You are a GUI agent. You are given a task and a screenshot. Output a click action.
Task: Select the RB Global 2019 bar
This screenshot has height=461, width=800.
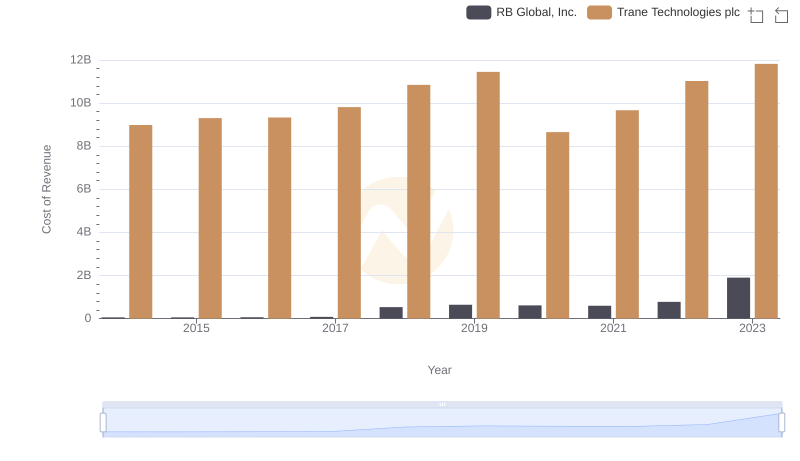click(460, 312)
